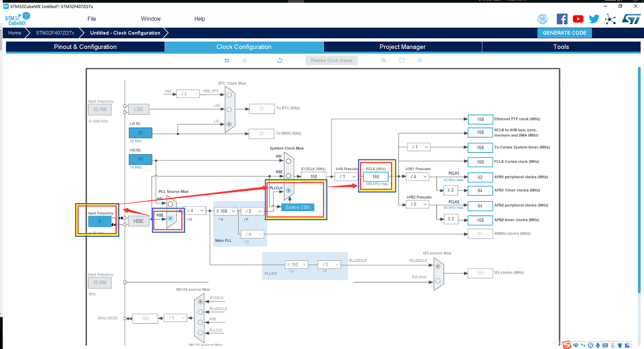Screen dimensions: 644x349
Task: Click the HSE oscillator block
Action: [138, 221]
